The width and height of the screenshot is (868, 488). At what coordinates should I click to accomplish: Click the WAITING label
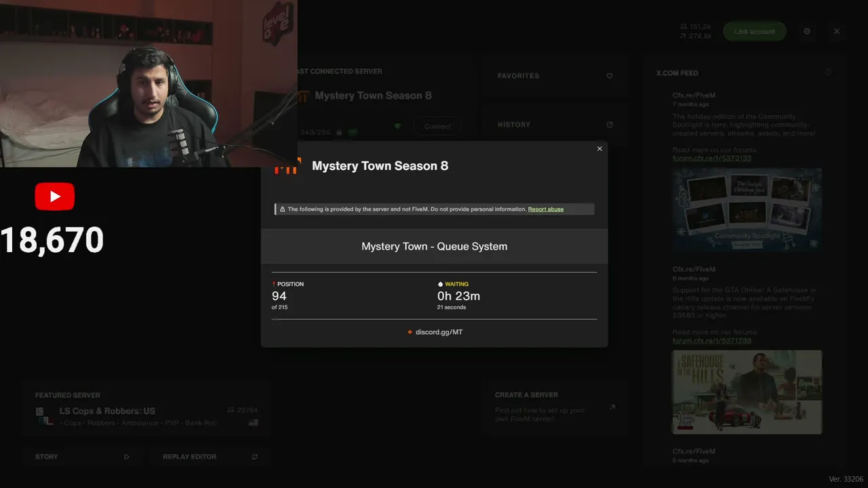point(457,284)
